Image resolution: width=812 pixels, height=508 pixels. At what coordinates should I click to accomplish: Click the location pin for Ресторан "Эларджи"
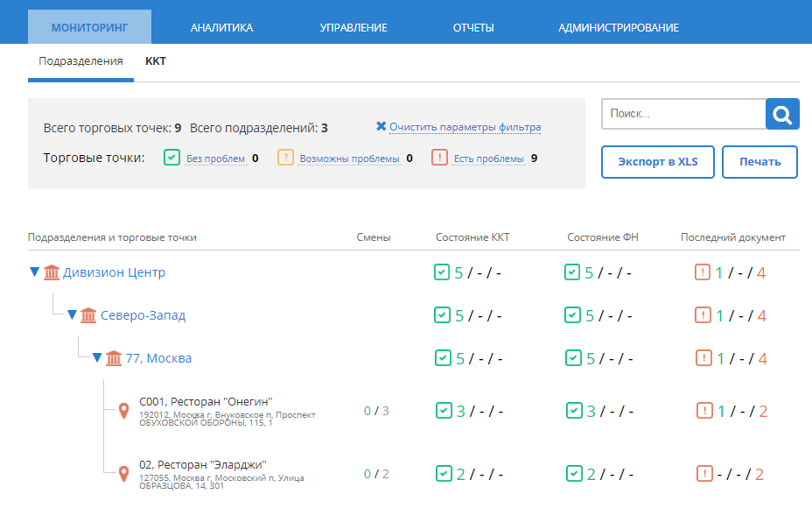124,474
